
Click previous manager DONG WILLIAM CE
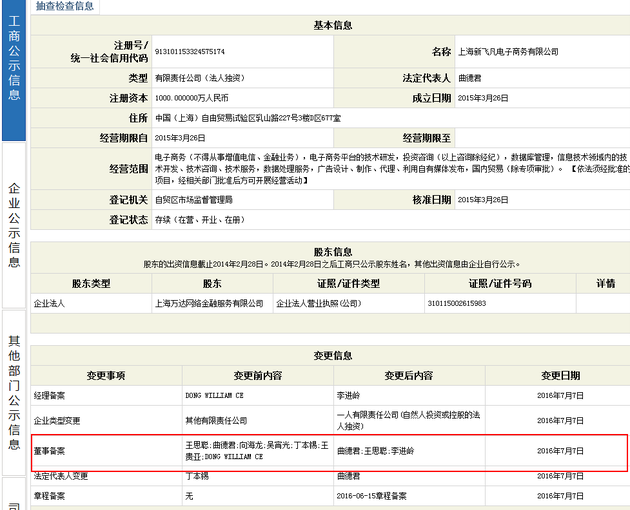pyautogui.click(x=214, y=395)
